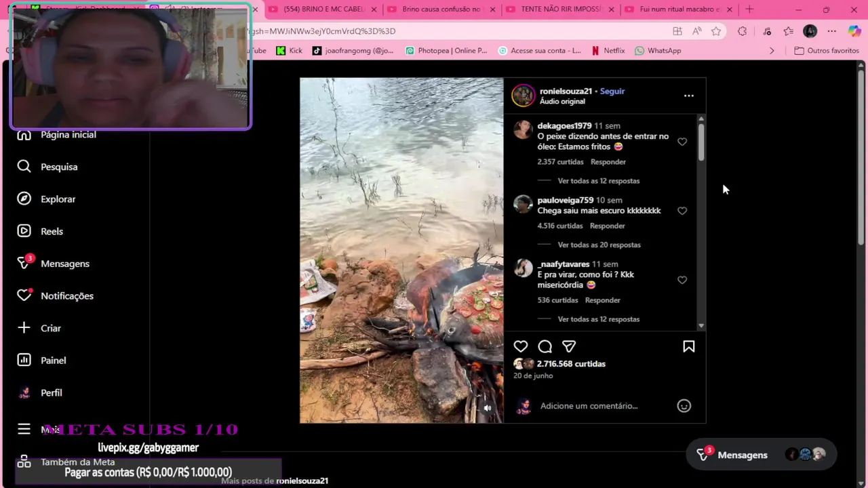Open Reels icon in sidebar

tap(24, 231)
